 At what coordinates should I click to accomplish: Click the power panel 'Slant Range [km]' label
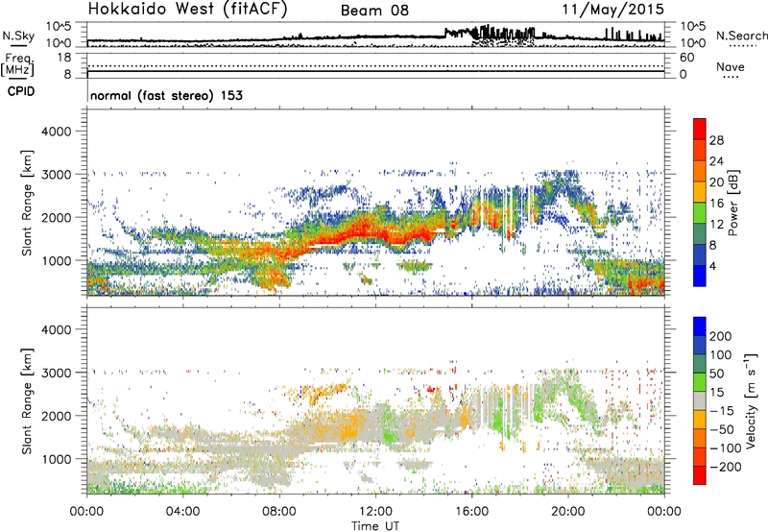click(27, 203)
